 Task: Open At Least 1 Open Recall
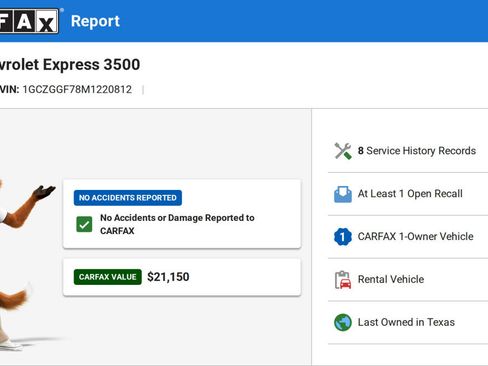click(410, 194)
